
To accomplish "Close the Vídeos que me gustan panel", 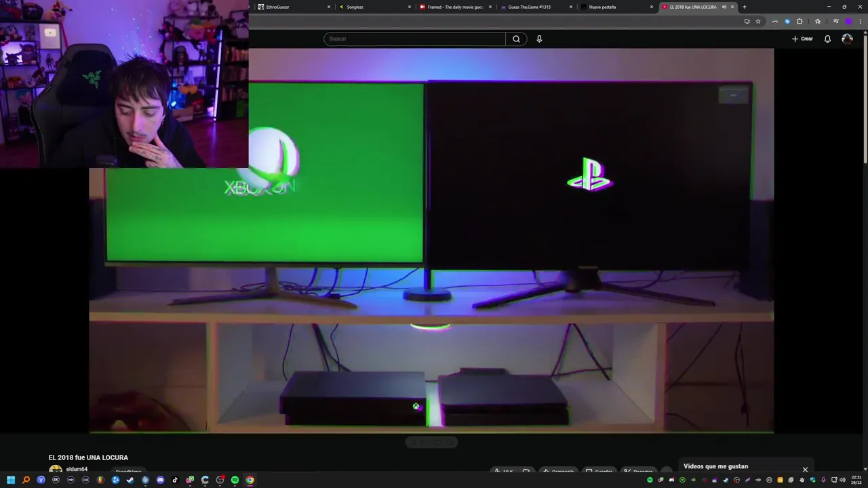I will 805,469.
